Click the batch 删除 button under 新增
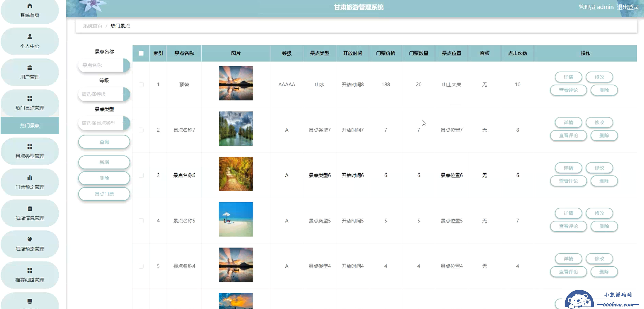Screen dimensions: 644x309 [x=104, y=178]
